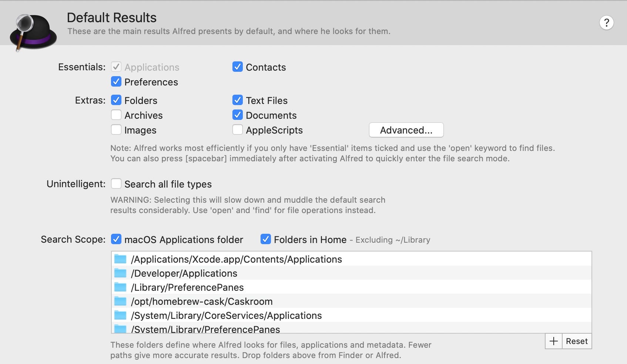
Task: Enable the Archives checkbox
Action: point(116,115)
